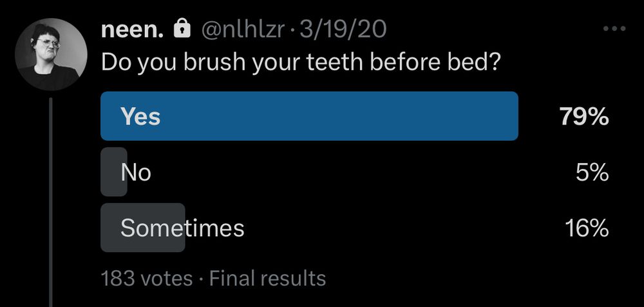Open the three-dot more options menu
The image size is (644, 307).
pyautogui.click(x=614, y=29)
